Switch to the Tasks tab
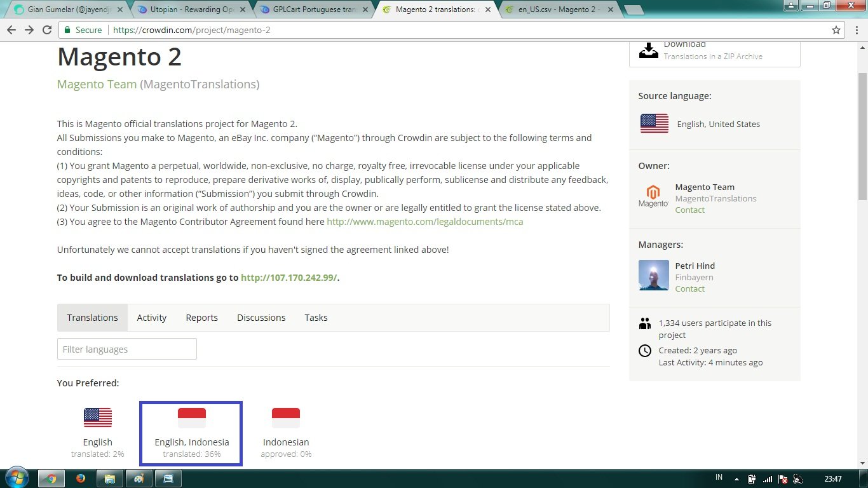 [316, 318]
